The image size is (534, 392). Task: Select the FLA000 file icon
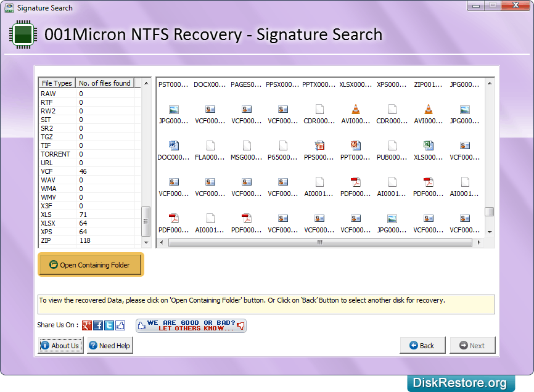tap(210, 145)
